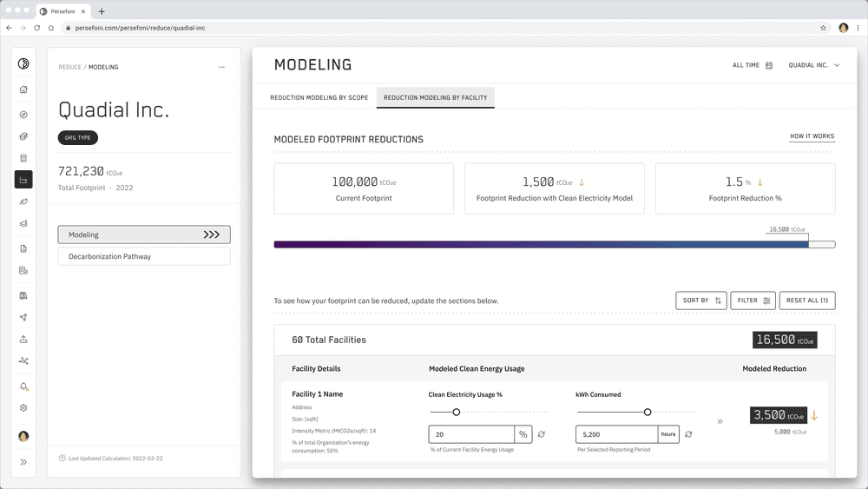Image resolution: width=868 pixels, height=489 pixels.
Task: Open the settings gear in sidebar
Action: [x=23, y=407]
